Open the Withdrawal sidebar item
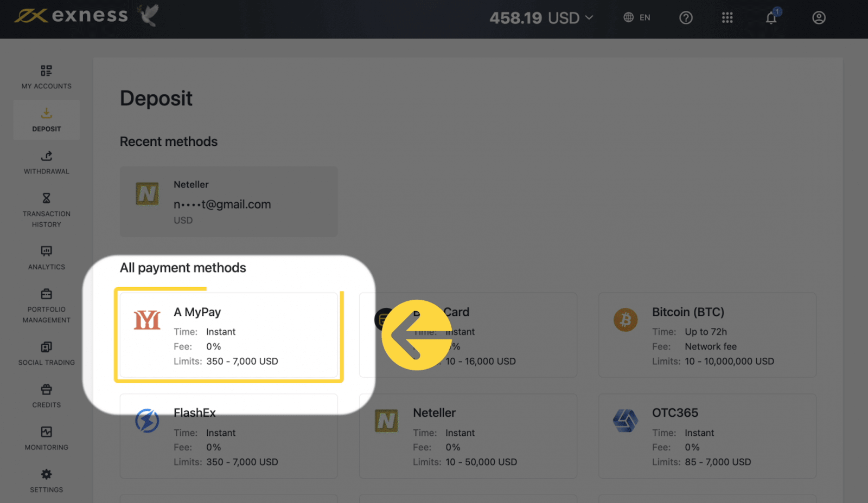The width and height of the screenshot is (868, 503). pos(47,162)
